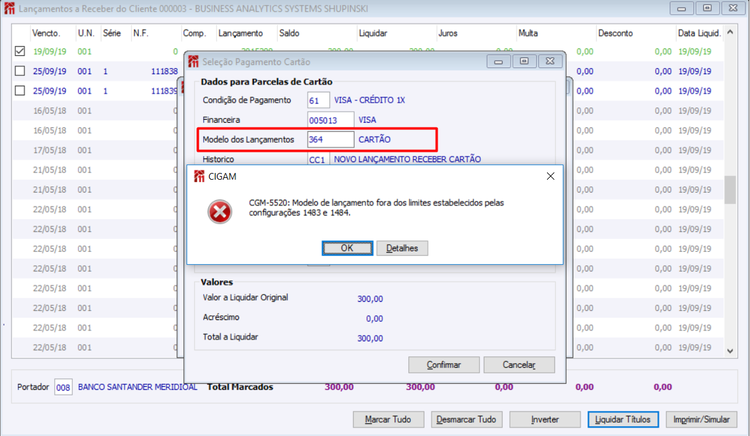This screenshot has height=436, width=750.
Task: Check the 25/09/19 row with N.F. 111838
Action: [20, 71]
